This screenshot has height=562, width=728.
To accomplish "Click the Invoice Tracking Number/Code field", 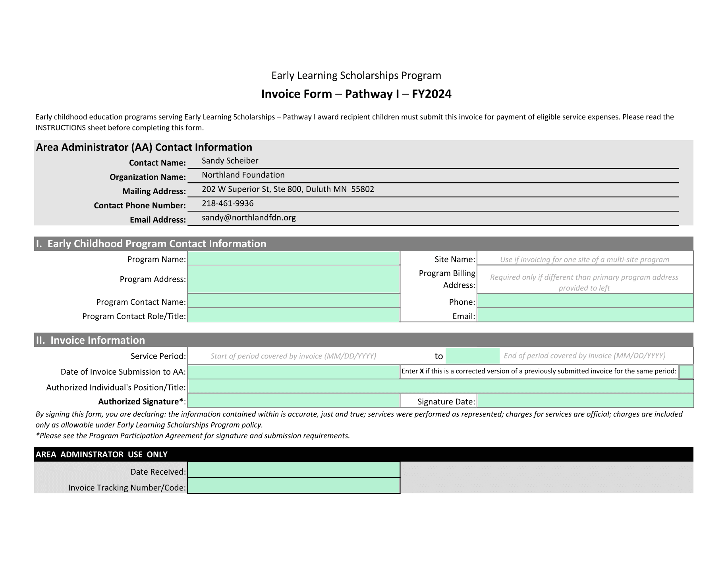I will click(294, 486).
